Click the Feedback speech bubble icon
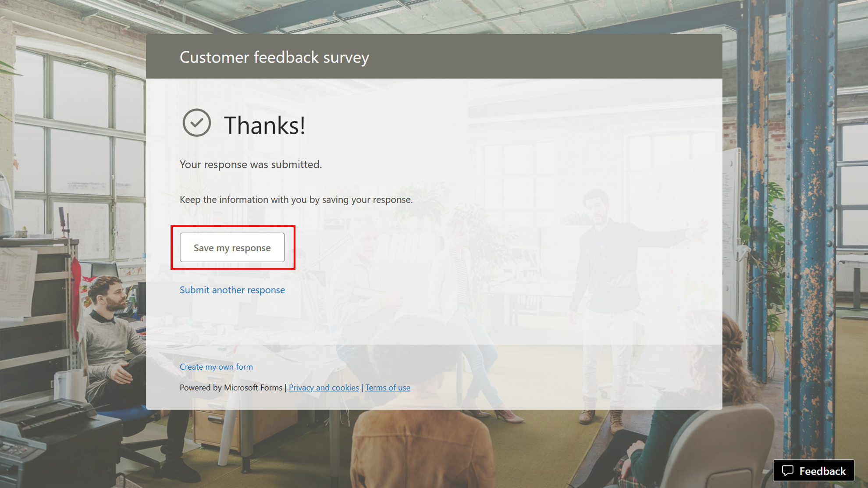 coord(788,470)
